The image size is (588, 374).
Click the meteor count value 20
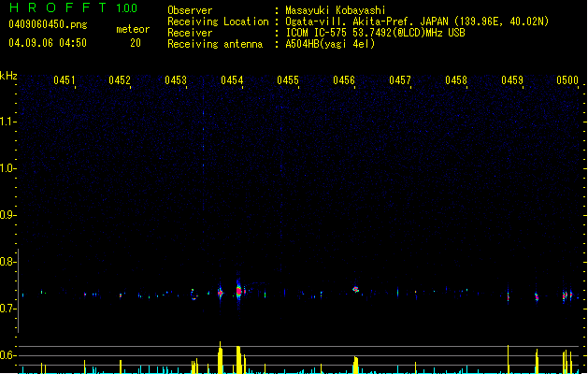(136, 43)
